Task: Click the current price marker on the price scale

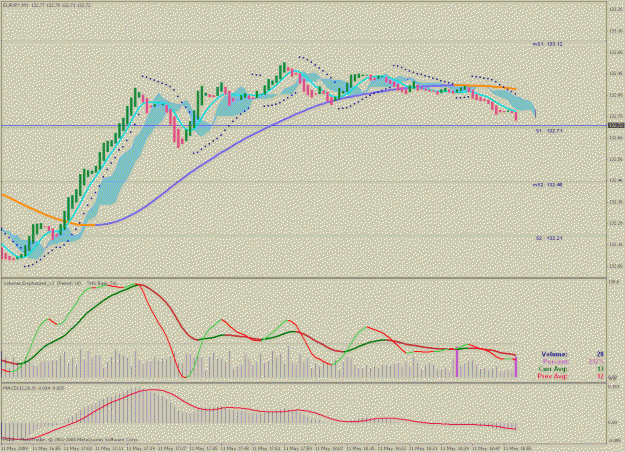Action: pyautogui.click(x=616, y=126)
